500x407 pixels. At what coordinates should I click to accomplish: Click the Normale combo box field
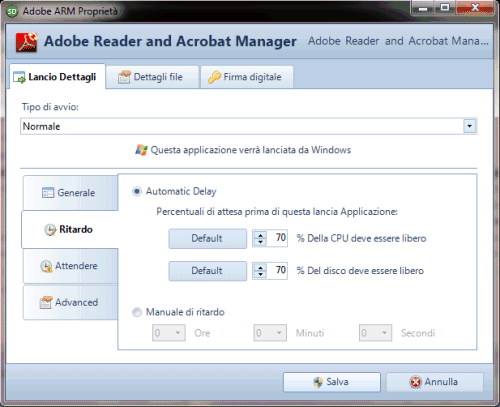click(x=249, y=126)
